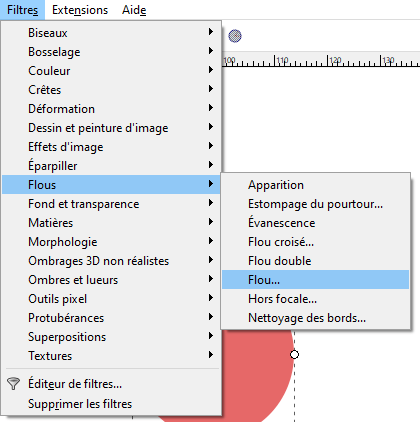This screenshot has height=422, width=420.
Task: Click the hatched circle icon in toolbar
Action: (x=235, y=36)
